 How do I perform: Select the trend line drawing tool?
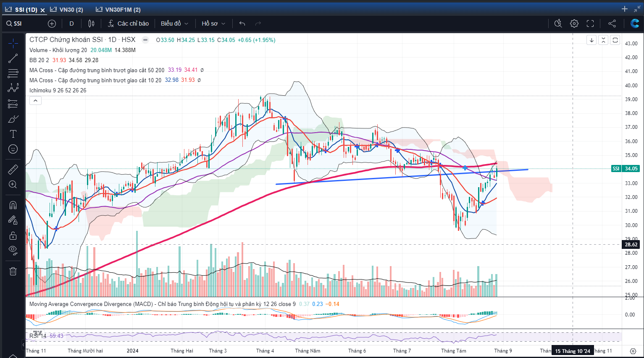coord(13,58)
